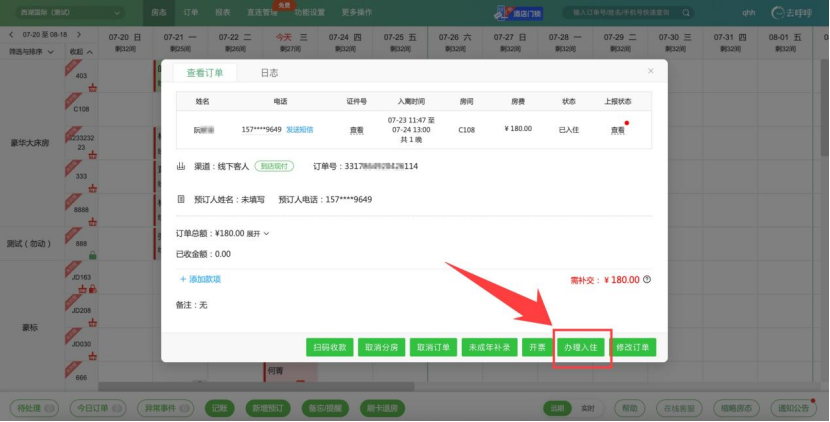The width and height of the screenshot is (830, 422).
Task: Switch to the 日志 tab
Action: click(269, 73)
